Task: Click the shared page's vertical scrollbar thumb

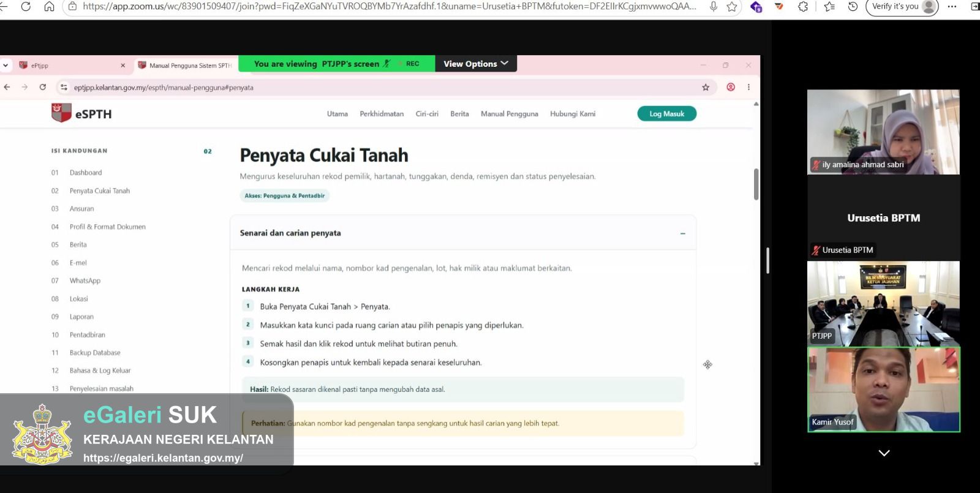Action: (x=756, y=184)
